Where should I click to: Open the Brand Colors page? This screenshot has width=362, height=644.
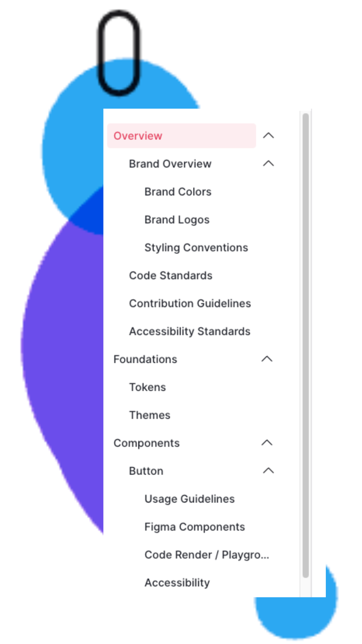tap(178, 192)
